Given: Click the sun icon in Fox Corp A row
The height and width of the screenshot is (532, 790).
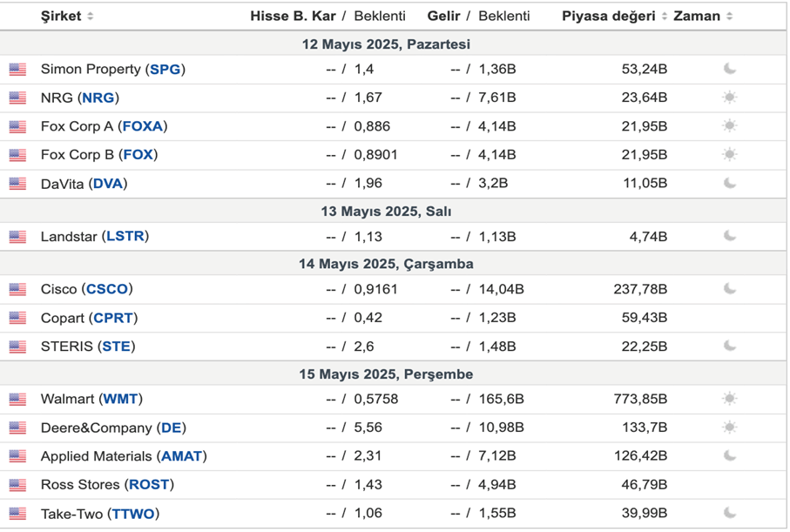Looking at the screenshot, I should pyautogui.click(x=730, y=126).
